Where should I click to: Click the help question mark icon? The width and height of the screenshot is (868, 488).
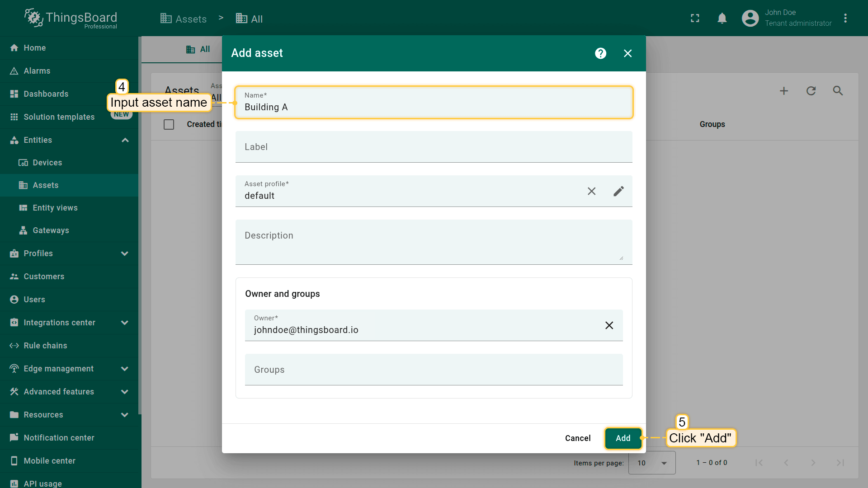[600, 53]
